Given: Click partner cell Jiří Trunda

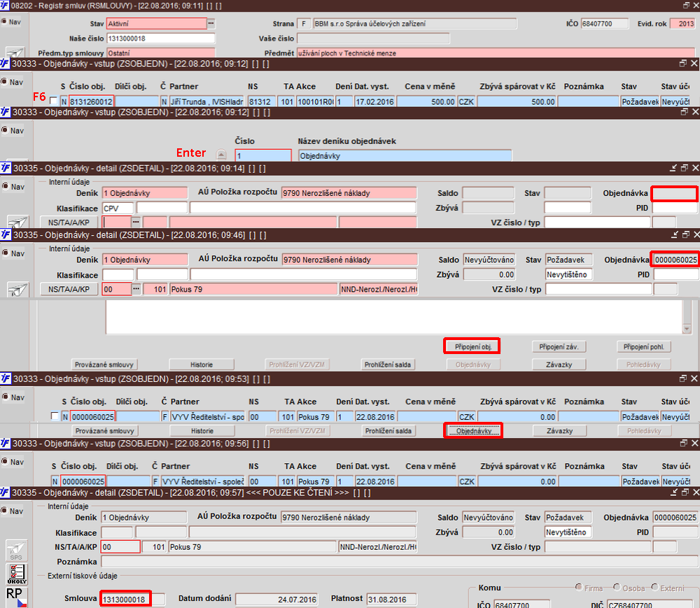Looking at the screenshot, I should [x=206, y=101].
